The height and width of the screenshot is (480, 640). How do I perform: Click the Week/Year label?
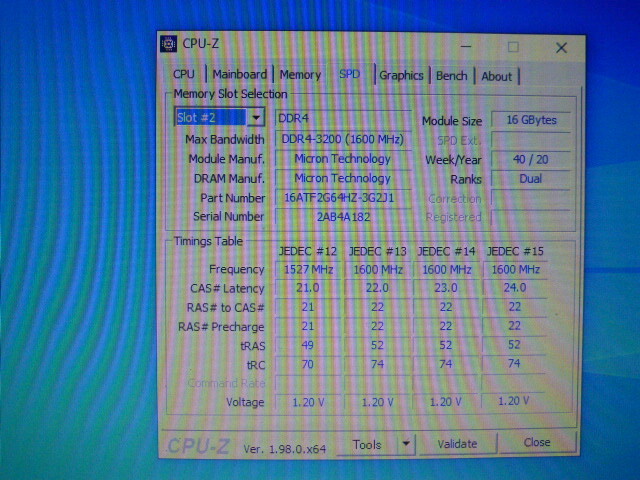(453, 160)
